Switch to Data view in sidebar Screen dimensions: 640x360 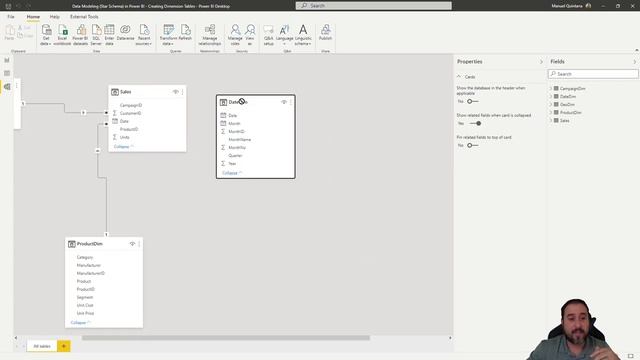tap(7, 73)
